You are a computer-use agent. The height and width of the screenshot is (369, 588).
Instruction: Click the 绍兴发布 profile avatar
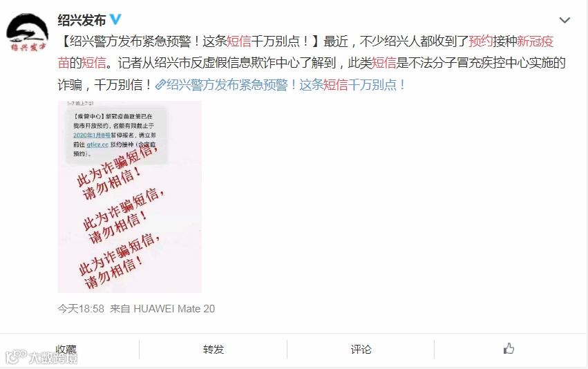pos(28,33)
